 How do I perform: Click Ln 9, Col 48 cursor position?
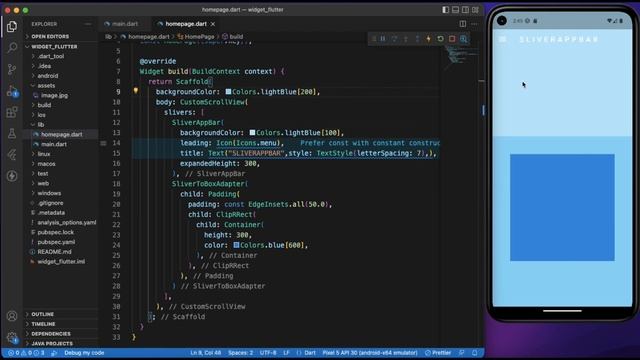tap(205, 353)
